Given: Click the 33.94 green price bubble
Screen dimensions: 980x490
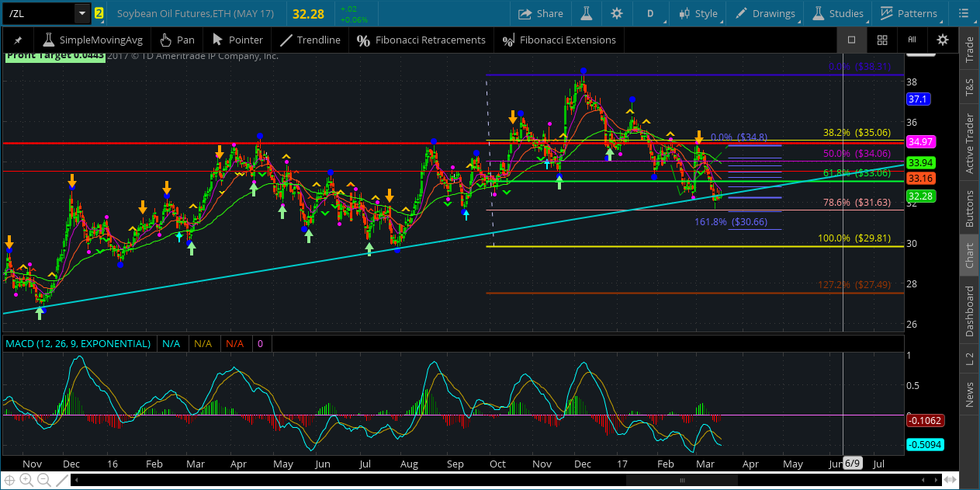Looking at the screenshot, I should click(921, 162).
